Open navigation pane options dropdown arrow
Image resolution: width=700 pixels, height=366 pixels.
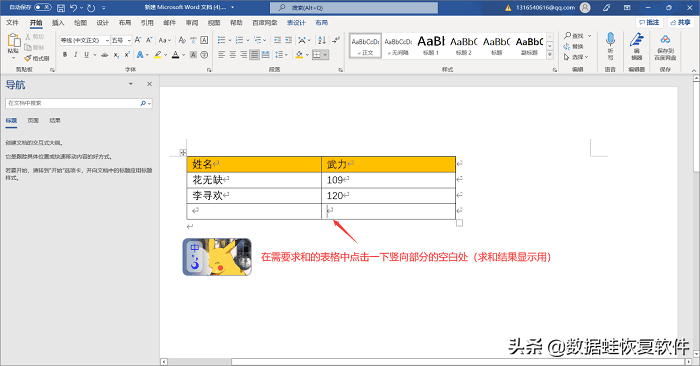pyautogui.click(x=130, y=84)
